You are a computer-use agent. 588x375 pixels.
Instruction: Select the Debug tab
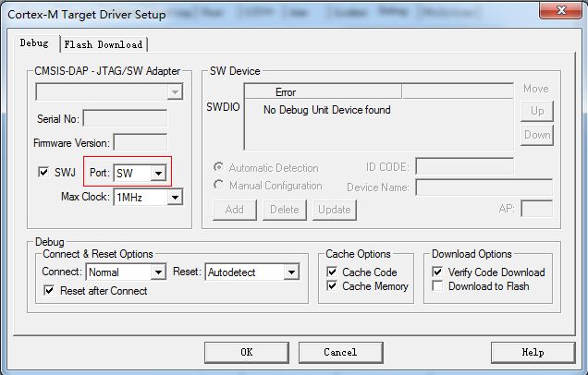(x=34, y=43)
